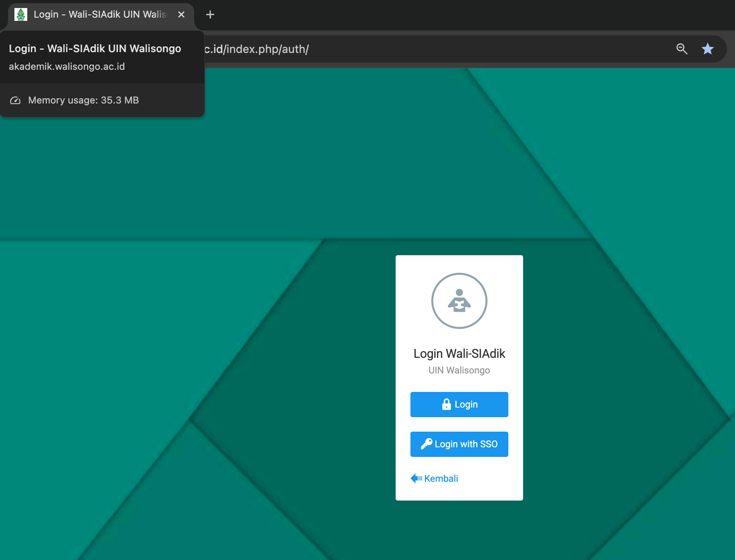Click the UIN Walisongo favicon in the tab
Viewport: 735px width, 560px height.
(x=21, y=14)
